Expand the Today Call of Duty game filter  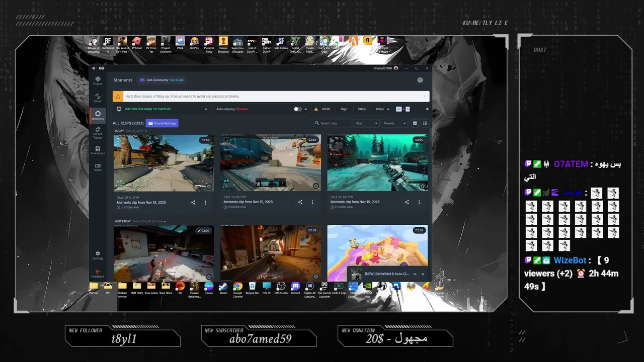(136, 131)
